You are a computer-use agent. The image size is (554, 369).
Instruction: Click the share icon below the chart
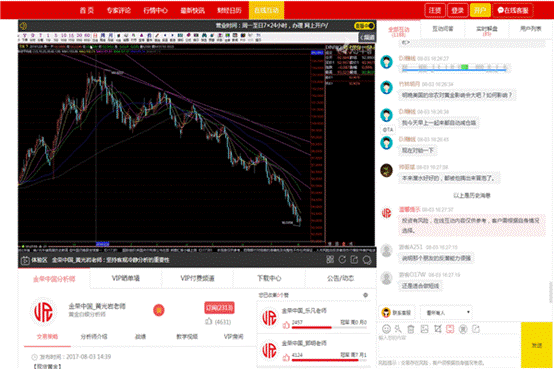354,260
